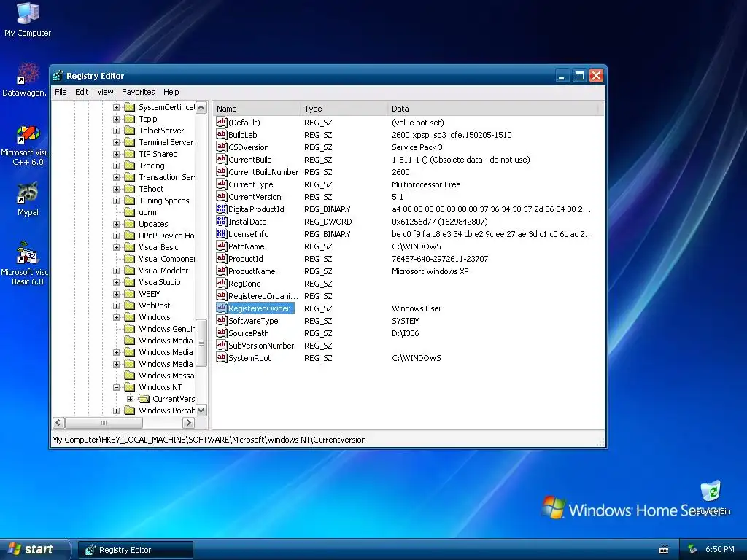Sort values by the Data column header
The image size is (747, 560).
(x=492, y=109)
